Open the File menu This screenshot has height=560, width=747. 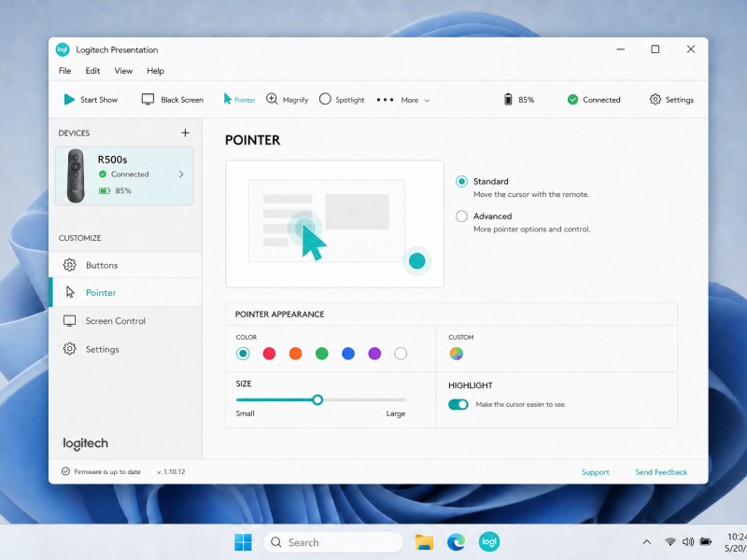click(x=64, y=71)
